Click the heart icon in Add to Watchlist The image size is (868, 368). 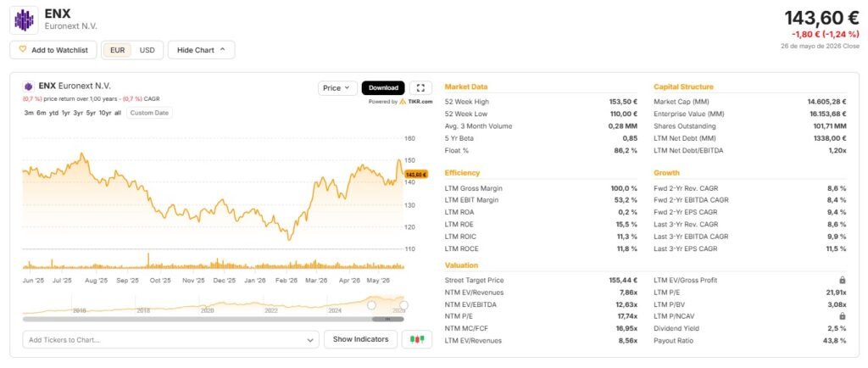pyautogui.click(x=23, y=50)
